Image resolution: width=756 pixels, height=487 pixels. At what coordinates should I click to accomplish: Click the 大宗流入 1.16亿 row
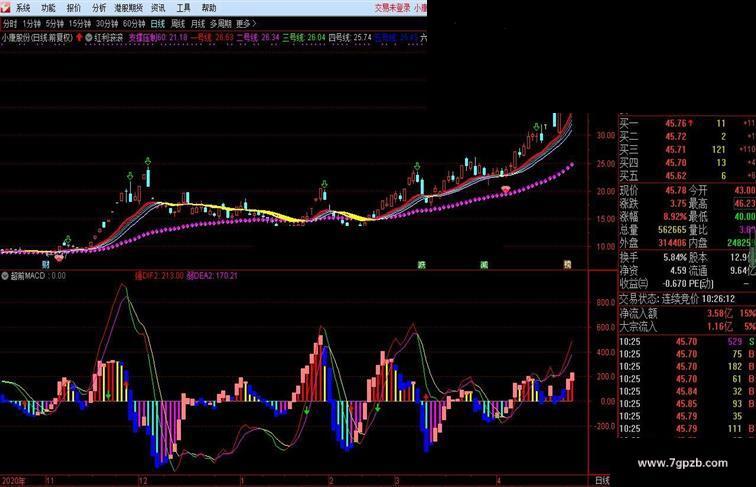687,326
